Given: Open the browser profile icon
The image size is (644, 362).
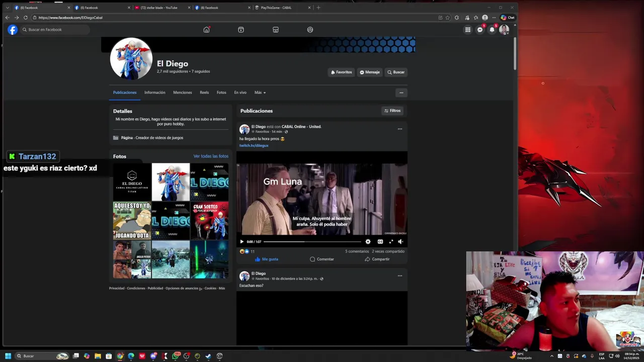Looking at the screenshot, I should [485, 18].
